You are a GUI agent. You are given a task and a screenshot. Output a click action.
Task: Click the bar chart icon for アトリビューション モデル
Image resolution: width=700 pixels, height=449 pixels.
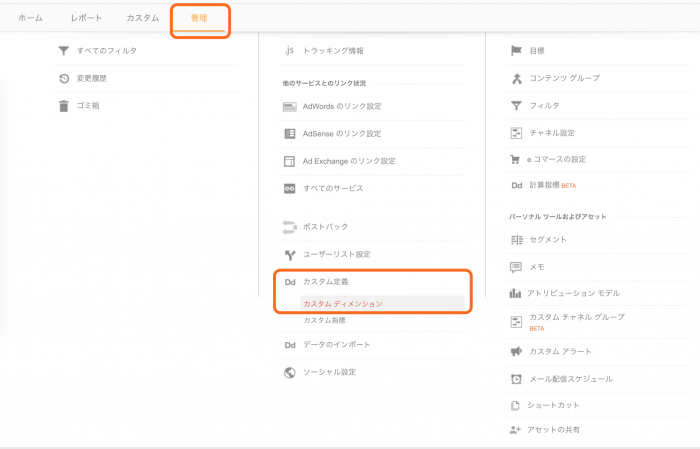(516, 293)
